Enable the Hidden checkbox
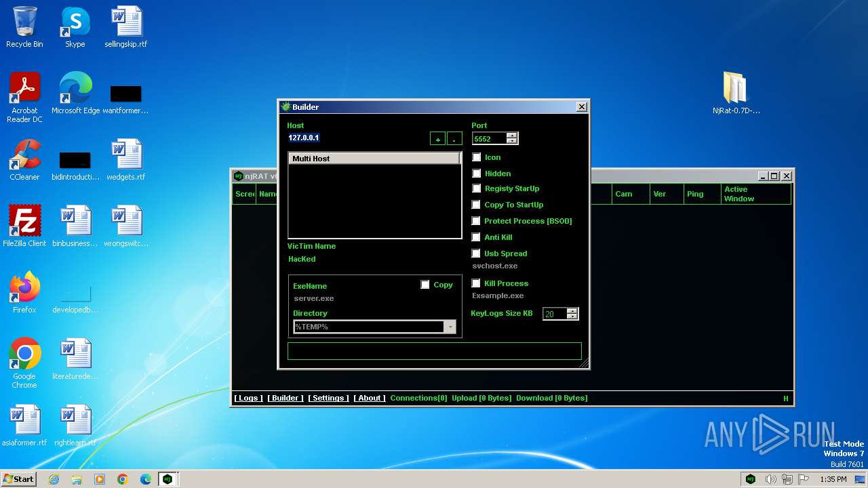868x488 pixels. (477, 174)
